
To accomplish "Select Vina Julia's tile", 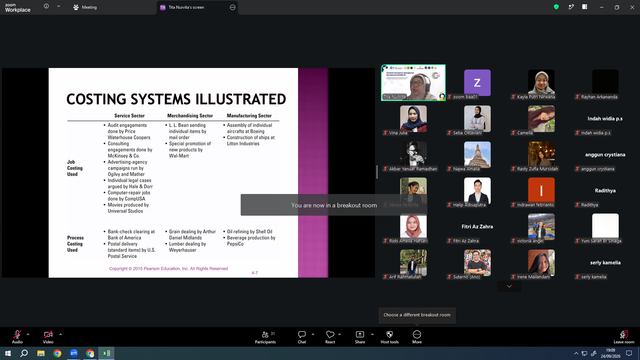I will (413, 118).
